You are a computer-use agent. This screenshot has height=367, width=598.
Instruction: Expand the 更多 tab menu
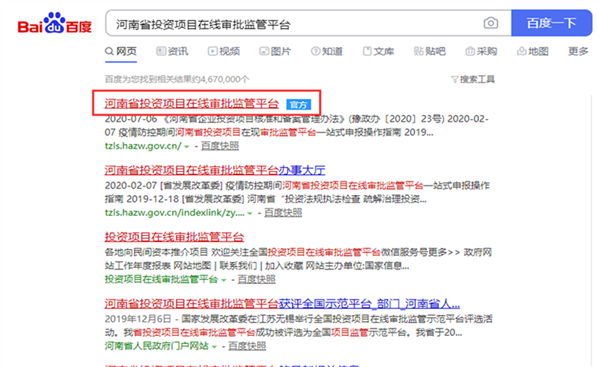[x=578, y=51]
